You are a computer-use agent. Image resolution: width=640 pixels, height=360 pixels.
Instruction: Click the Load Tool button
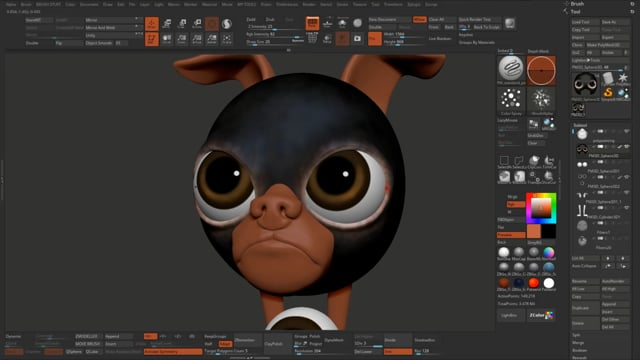(585, 22)
